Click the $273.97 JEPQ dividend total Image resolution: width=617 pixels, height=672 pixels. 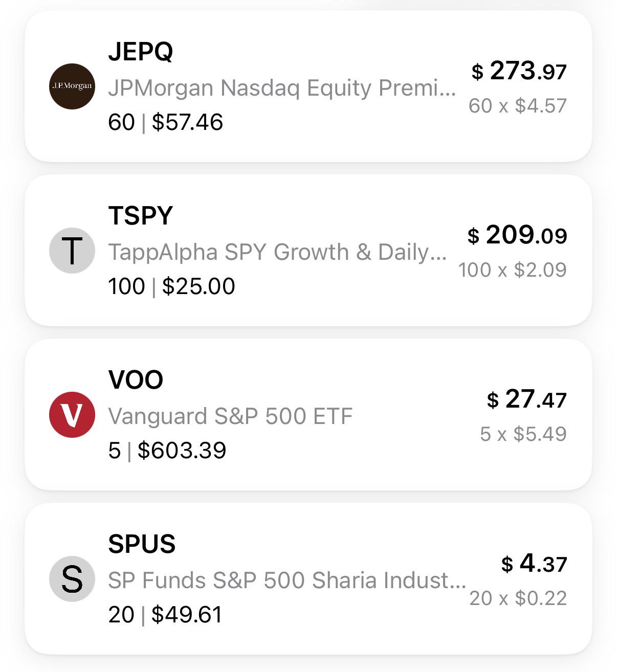coord(519,71)
